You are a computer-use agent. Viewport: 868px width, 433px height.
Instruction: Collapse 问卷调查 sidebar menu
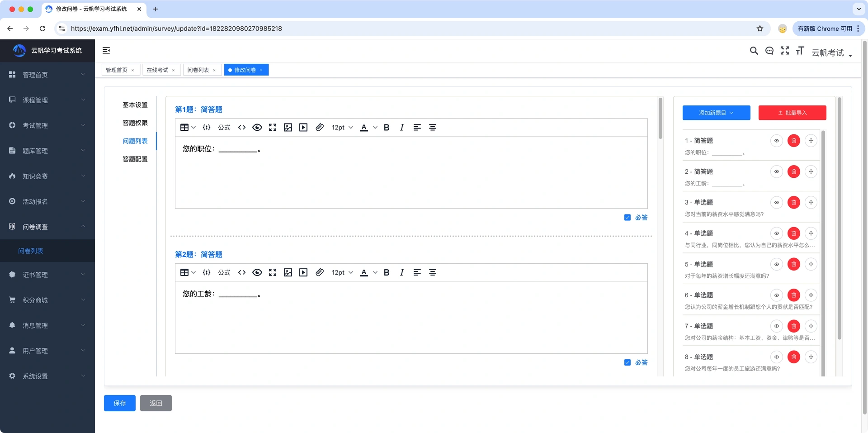pyautogui.click(x=47, y=227)
